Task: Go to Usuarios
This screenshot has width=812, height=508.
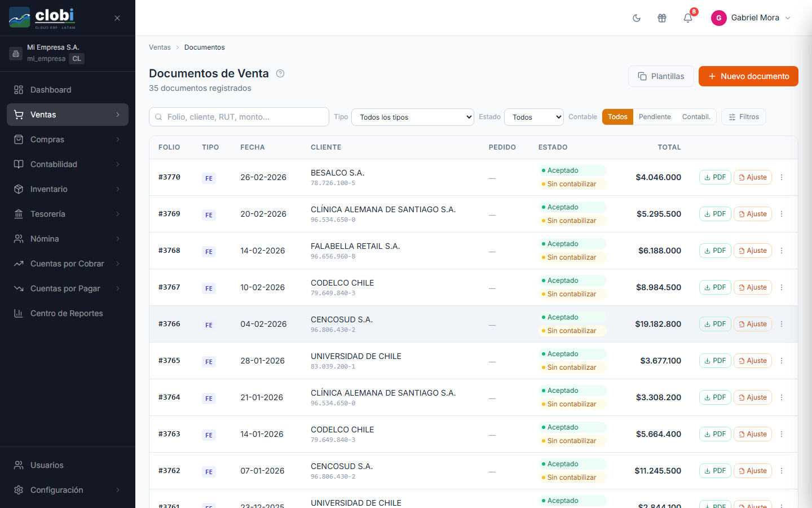Action: [68, 465]
